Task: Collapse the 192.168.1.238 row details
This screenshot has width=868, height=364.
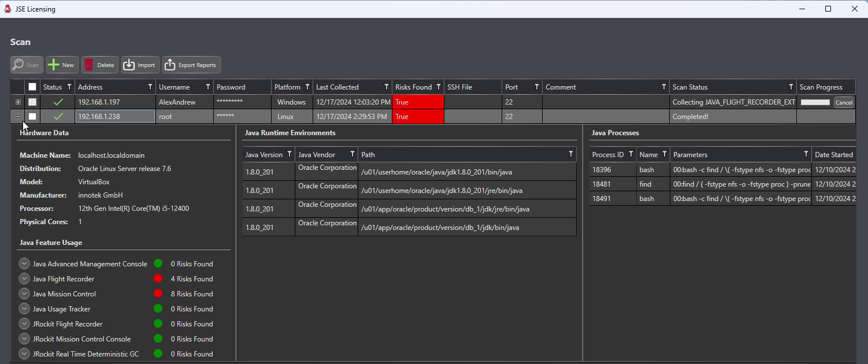Action: tap(18, 116)
